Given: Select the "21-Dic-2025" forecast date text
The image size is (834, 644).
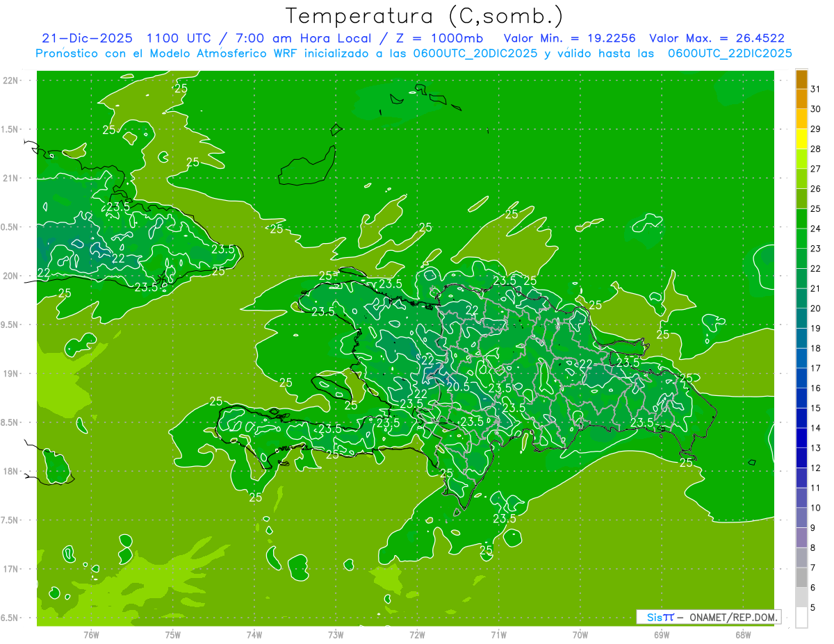Looking at the screenshot, I should 88,39.
